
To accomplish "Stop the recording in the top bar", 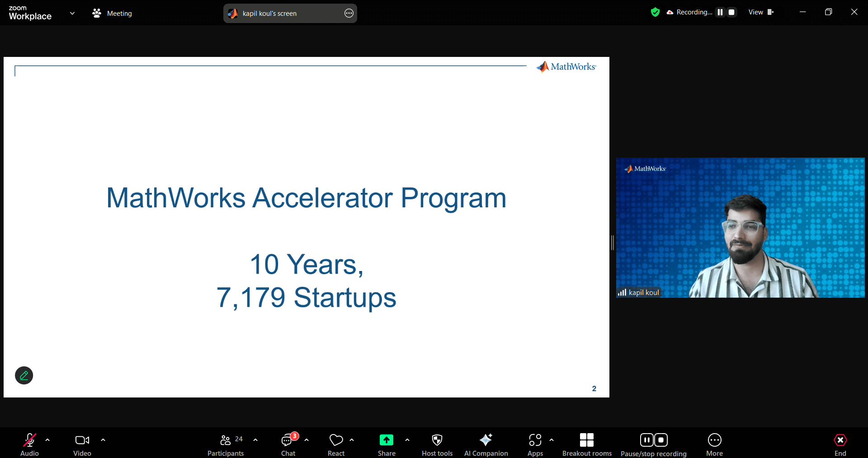I will click(x=731, y=12).
